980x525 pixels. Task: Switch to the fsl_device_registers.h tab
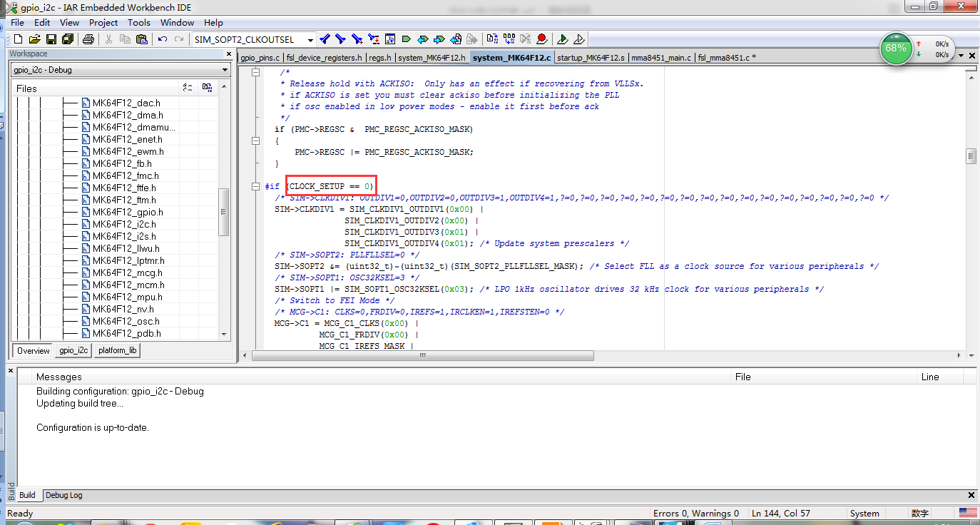click(325, 58)
